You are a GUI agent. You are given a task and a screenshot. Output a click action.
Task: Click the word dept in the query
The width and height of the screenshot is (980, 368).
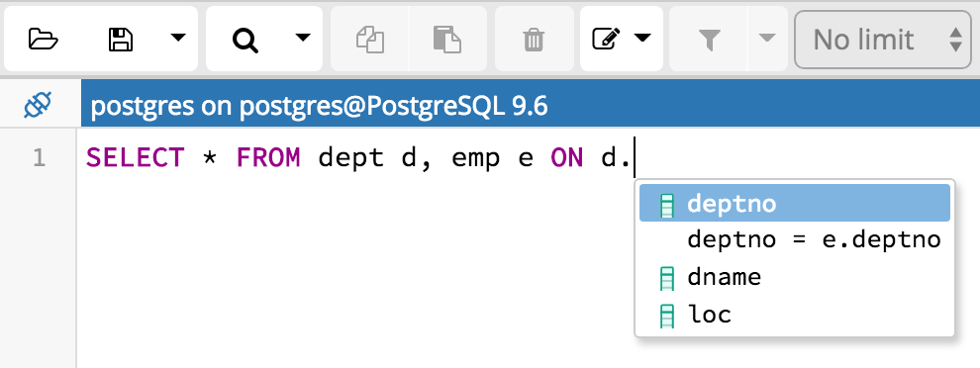(350, 157)
